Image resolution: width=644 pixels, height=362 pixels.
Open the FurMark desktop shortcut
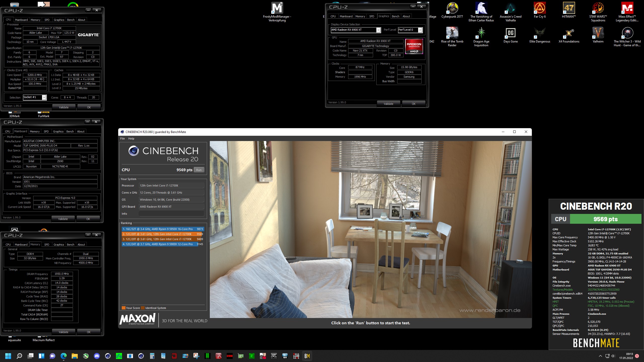44,114
